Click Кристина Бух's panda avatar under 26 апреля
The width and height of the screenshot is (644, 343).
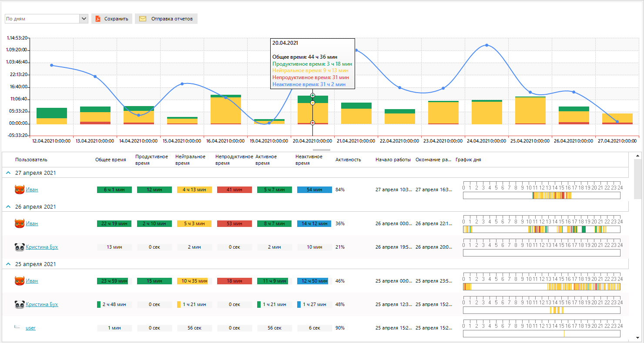point(19,247)
